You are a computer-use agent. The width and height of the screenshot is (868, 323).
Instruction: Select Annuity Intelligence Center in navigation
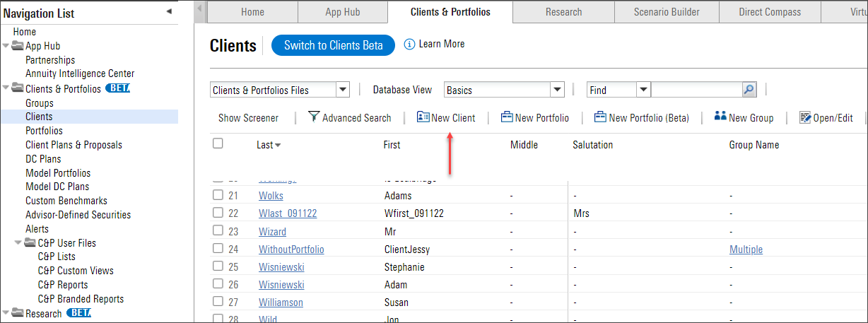coord(80,74)
